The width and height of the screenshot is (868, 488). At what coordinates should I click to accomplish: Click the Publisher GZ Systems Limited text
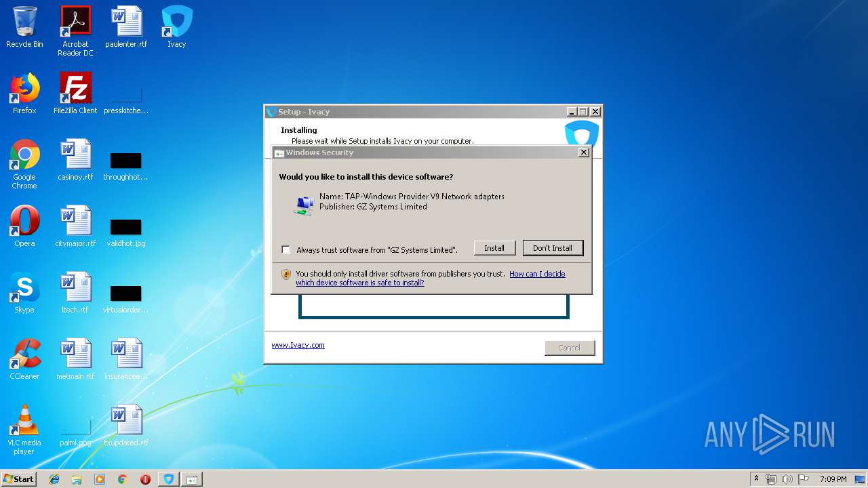(x=373, y=207)
